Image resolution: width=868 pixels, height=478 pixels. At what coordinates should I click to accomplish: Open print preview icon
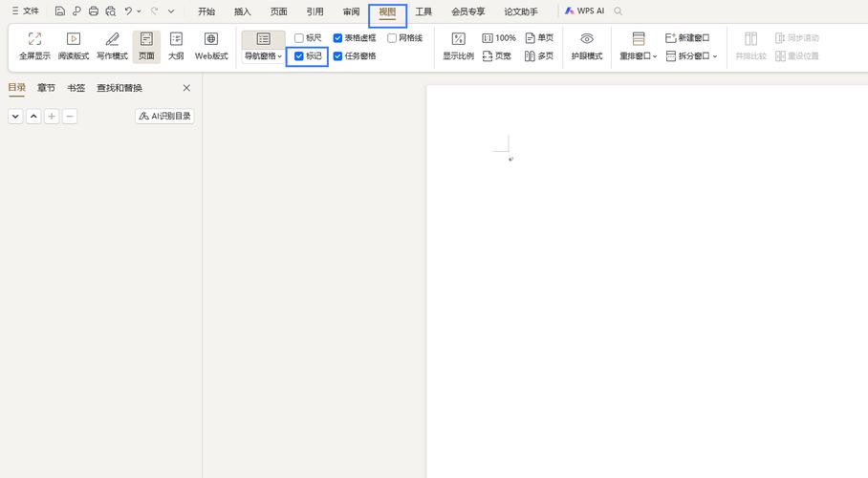click(x=111, y=11)
